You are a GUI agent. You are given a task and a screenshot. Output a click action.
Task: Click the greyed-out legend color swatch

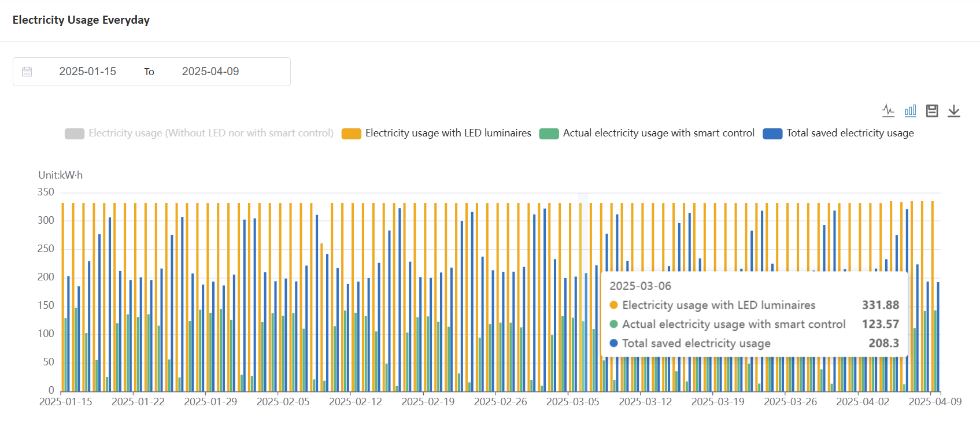point(75,134)
